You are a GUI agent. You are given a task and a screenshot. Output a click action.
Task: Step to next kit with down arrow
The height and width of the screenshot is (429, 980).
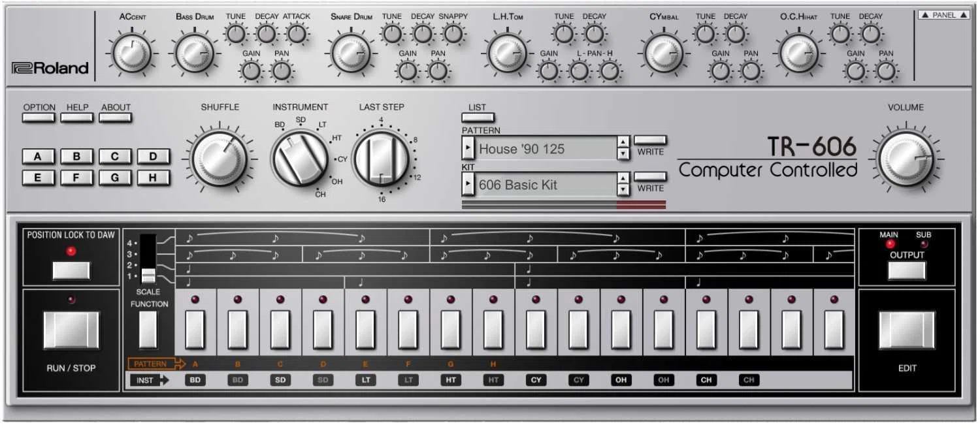tap(623, 190)
